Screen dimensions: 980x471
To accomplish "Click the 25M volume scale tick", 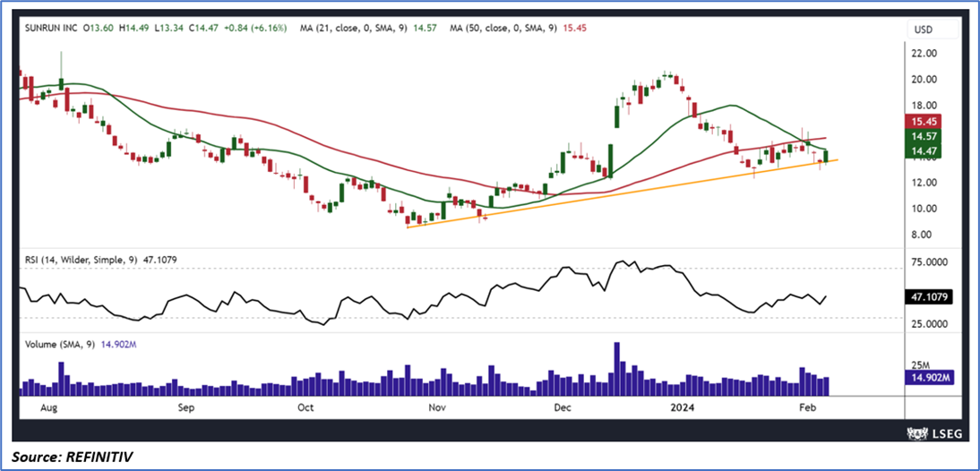I will click(919, 364).
